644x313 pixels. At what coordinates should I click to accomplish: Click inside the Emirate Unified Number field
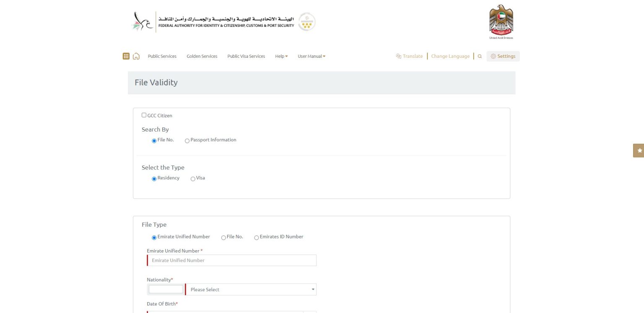tap(231, 260)
